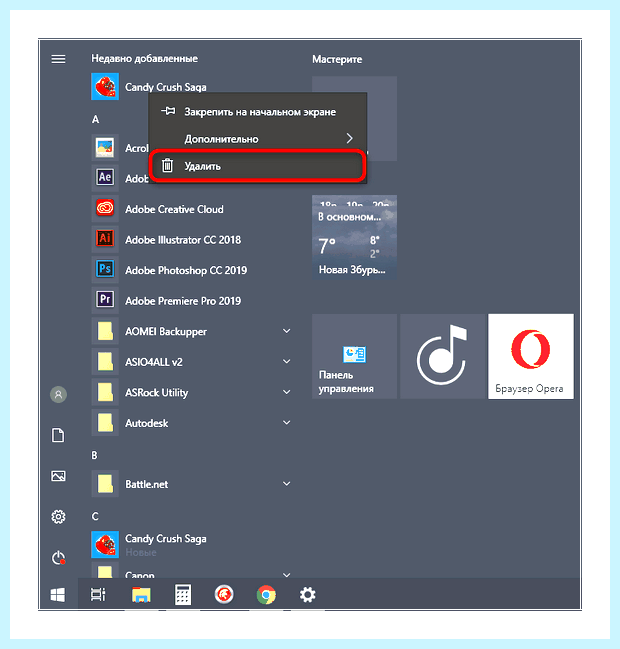This screenshot has width=620, height=649.
Task: Expand the ASRock Utility folder chevron
Action: tap(286, 392)
